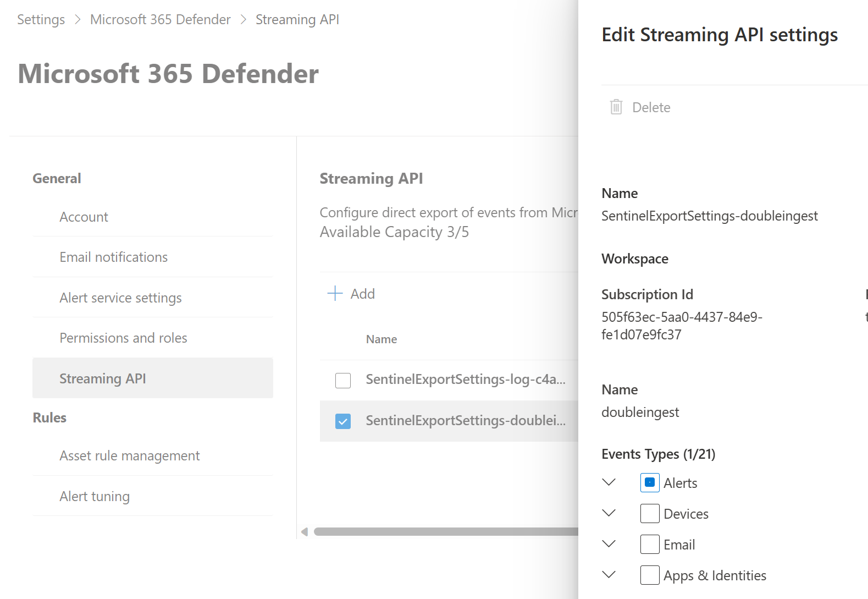
Task: Click the subscription ID value 505f63ec
Action: [682, 326]
